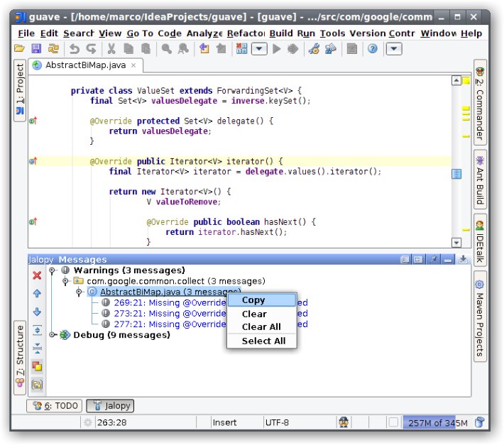Click the Collapse All tree icon
504x445 pixels.
coord(38,348)
